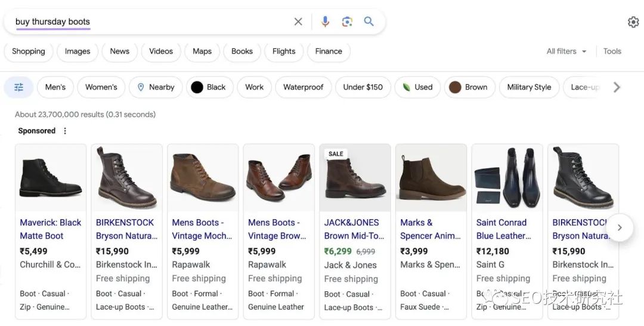Apply the Work filter chip
Image resolution: width=644 pixels, height=326 pixels.
(x=254, y=87)
